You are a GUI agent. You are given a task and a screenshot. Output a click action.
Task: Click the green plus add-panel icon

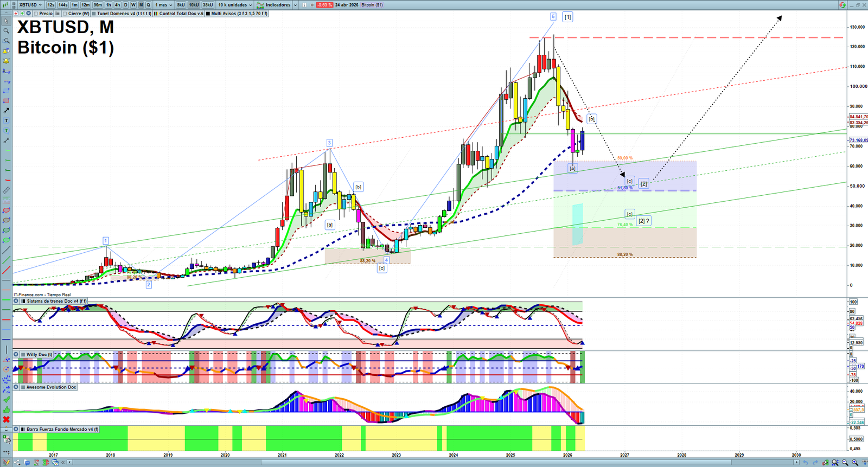[x=22, y=14]
